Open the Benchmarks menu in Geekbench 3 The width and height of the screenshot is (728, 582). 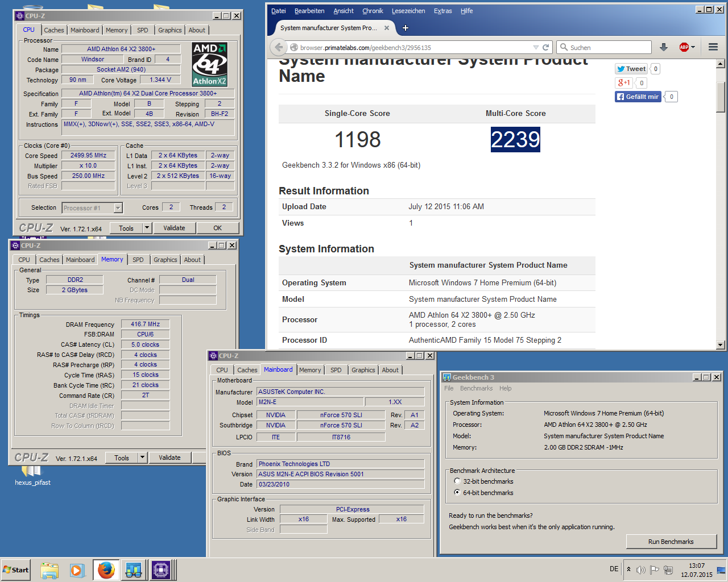pos(477,388)
